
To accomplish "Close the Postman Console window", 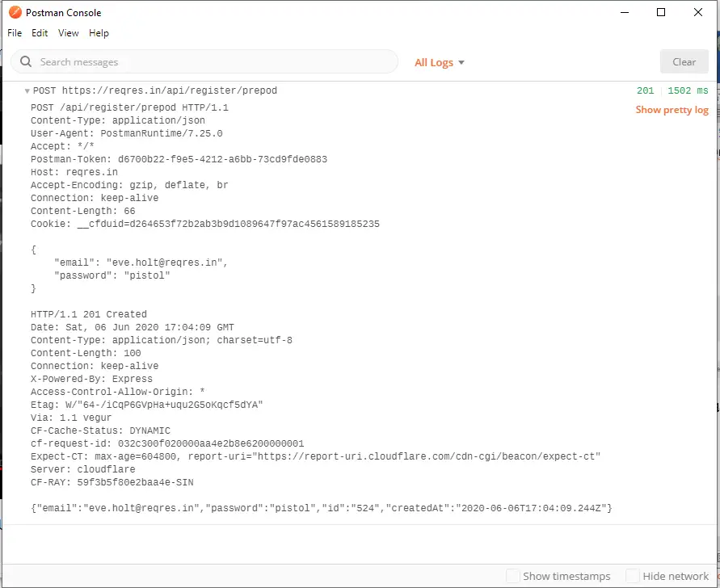I will pyautogui.click(x=698, y=12).
